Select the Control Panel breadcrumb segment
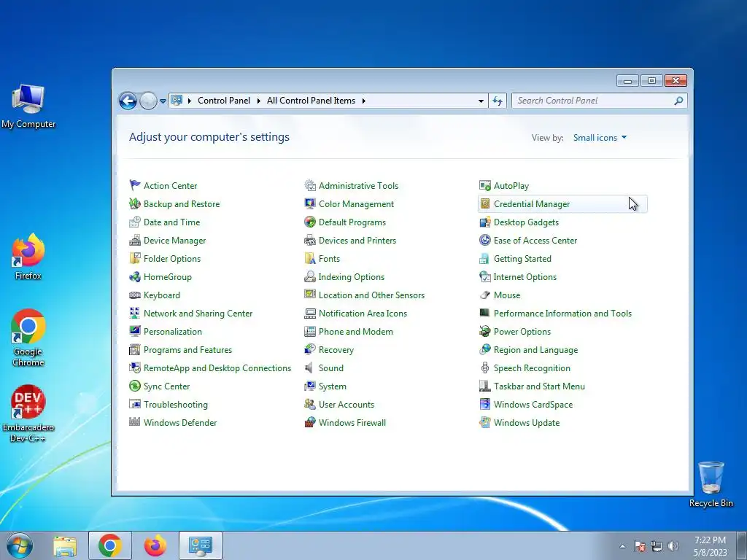This screenshot has width=747, height=560. pos(224,101)
